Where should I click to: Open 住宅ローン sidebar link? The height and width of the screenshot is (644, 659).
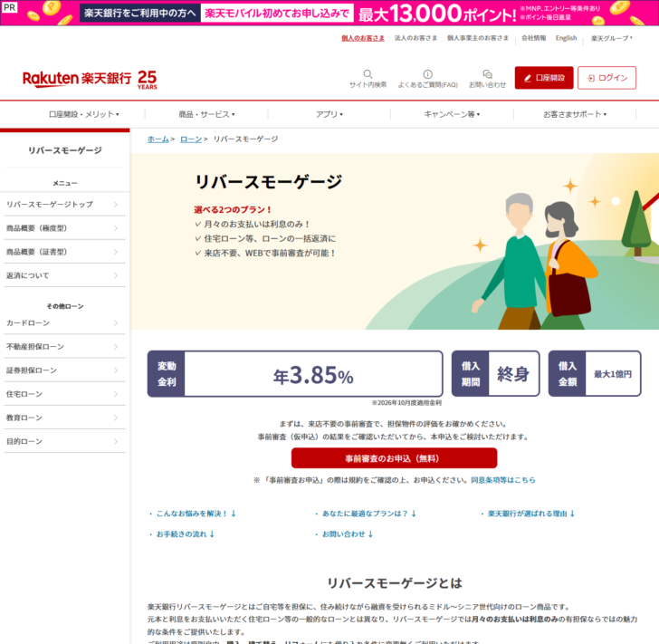pos(65,394)
